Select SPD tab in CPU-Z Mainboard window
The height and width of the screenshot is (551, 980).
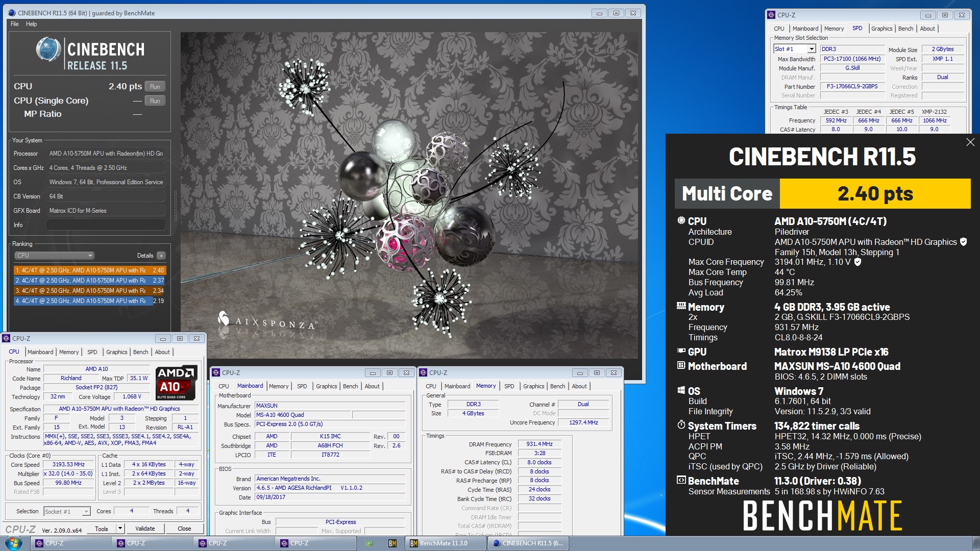tap(302, 386)
